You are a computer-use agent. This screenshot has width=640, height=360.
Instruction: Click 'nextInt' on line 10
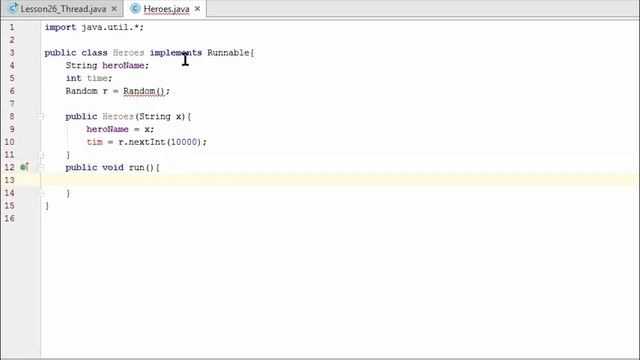coord(147,142)
